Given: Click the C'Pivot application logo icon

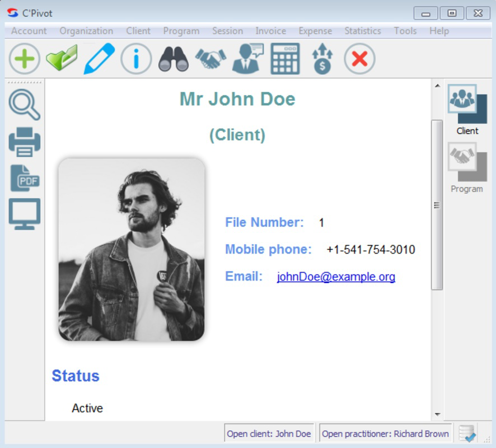Looking at the screenshot, I should [13, 13].
